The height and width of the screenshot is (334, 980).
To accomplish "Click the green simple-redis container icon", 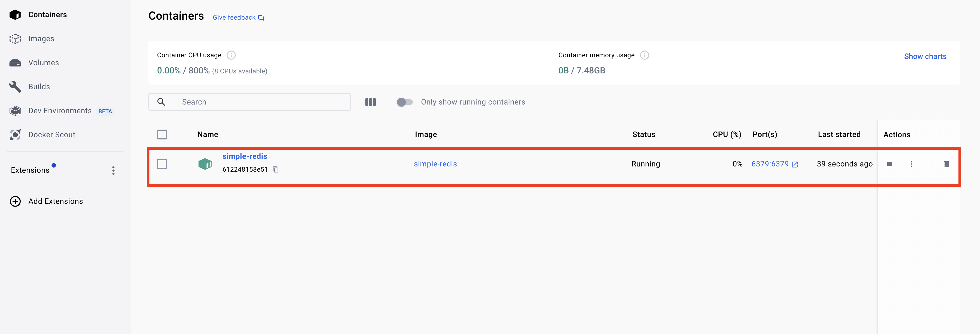I will (x=205, y=164).
